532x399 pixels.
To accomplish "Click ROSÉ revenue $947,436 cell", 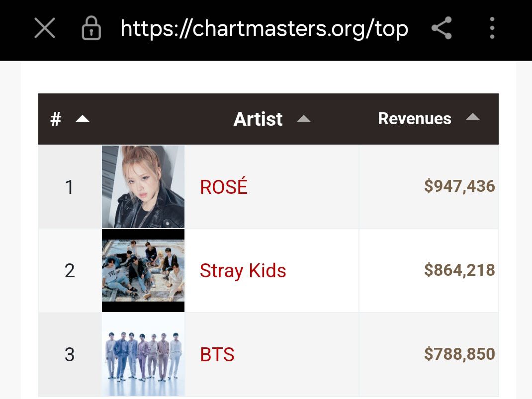I will pyautogui.click(x=429, y=187).
